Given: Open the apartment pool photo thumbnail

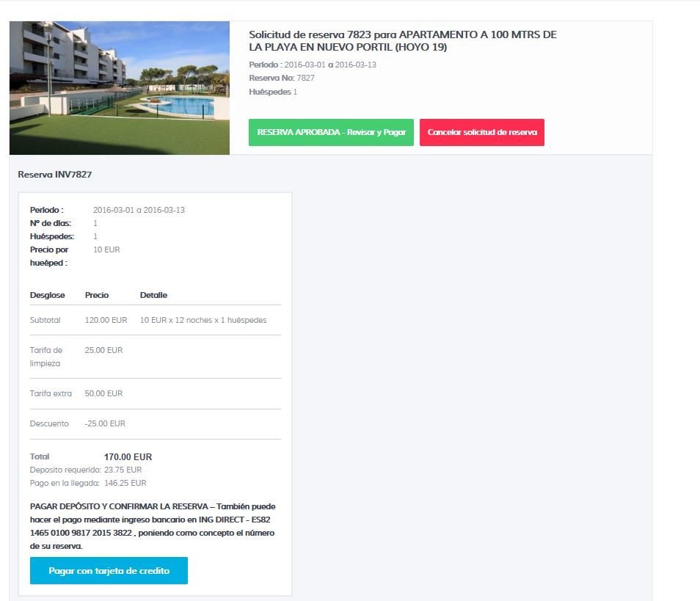Looking at the screenshot, I should click(x=119, y=88).
